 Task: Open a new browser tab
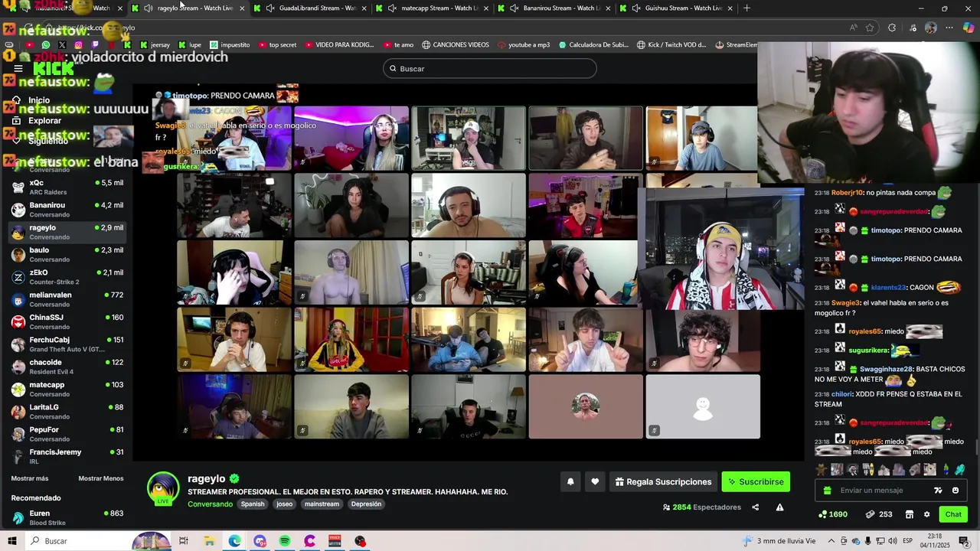[746, 8]
